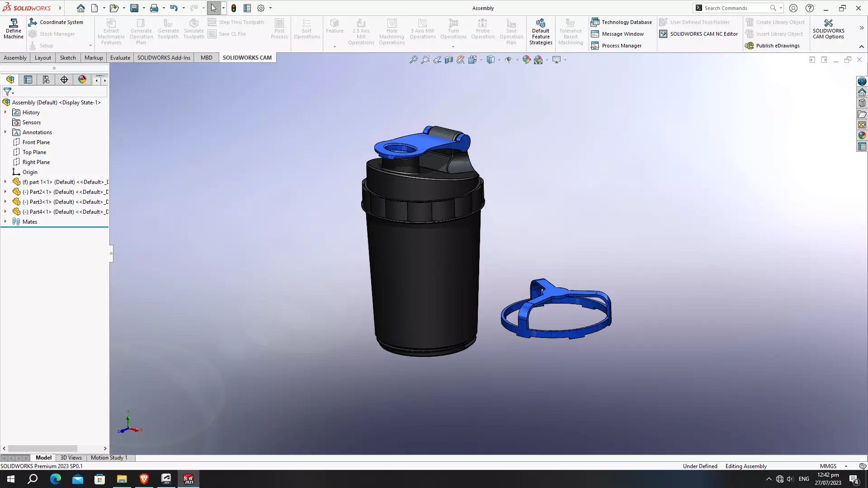Click the Zoom to Fit icon
868x488 pixels.
413,60
